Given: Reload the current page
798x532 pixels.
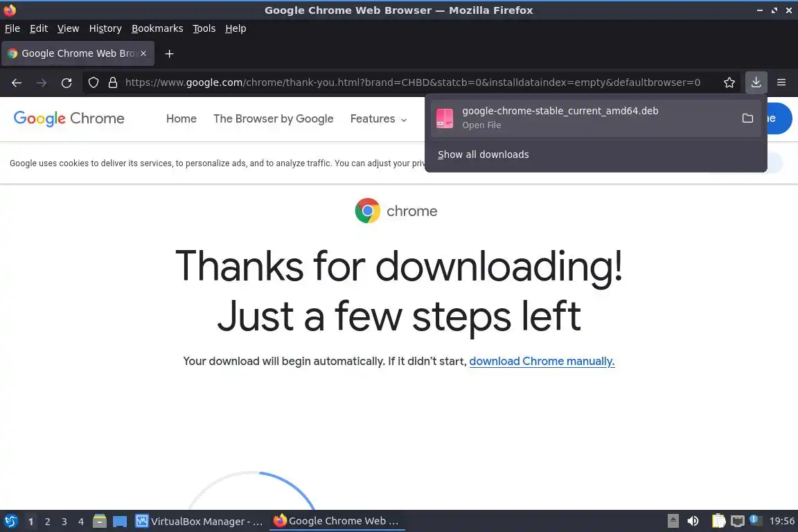Looking at the screenshot, I should coord(66,82).
